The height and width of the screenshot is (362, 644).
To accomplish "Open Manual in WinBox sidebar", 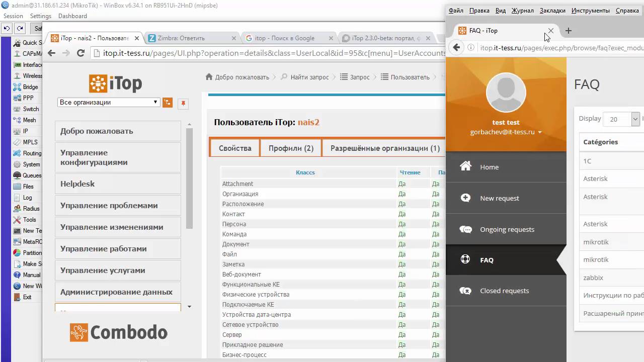I will point(28,275).
